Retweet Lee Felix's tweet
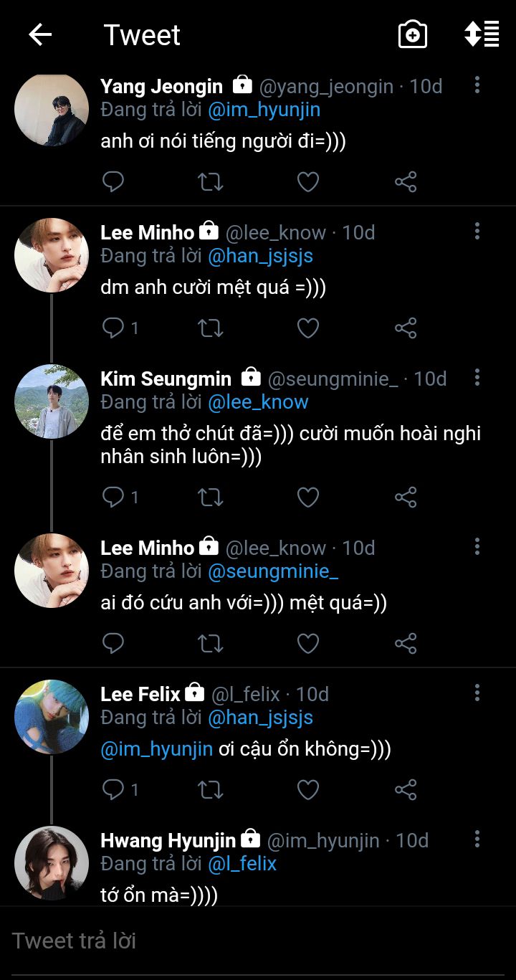Viewport: 516px width, 980px height. coord(210,790)
